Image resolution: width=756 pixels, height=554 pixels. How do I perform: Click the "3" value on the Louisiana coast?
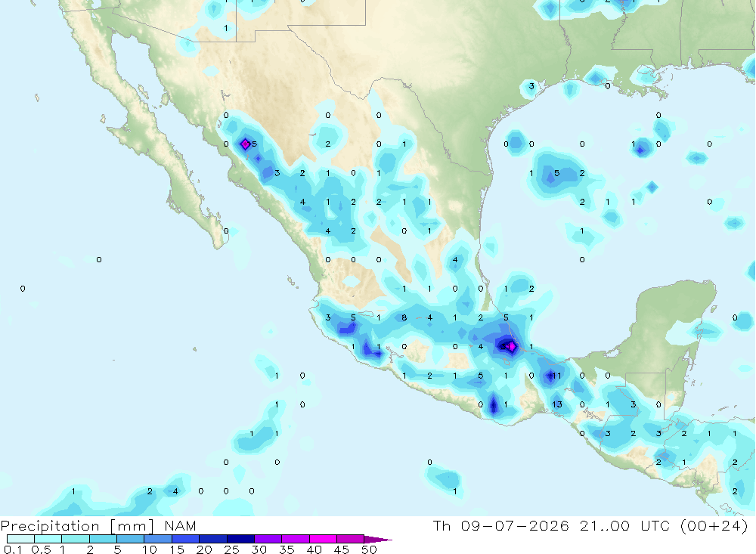531,86
